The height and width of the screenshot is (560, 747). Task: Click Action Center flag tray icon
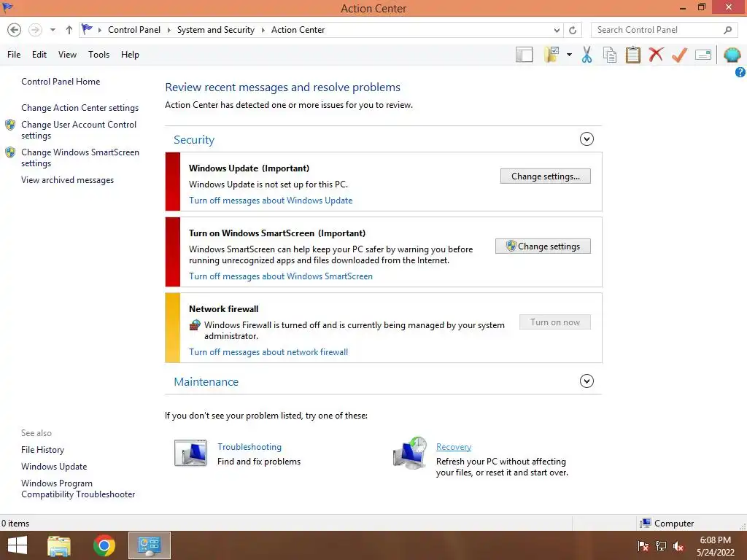pos(643,546)
